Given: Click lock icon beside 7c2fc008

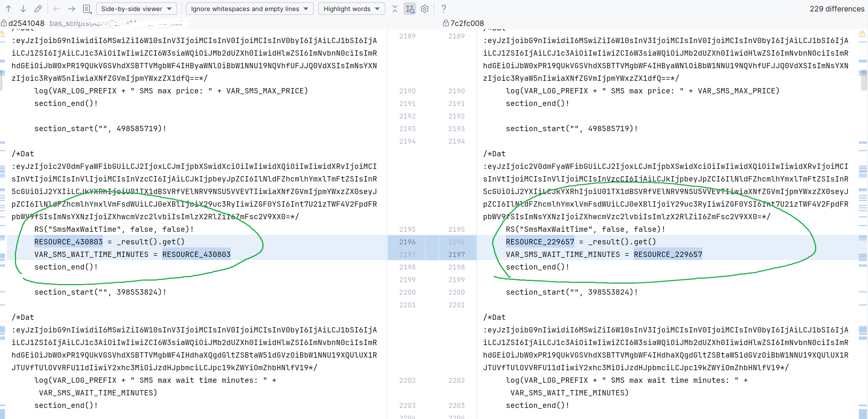Looking at the screenshot, I should pos(446,23).
